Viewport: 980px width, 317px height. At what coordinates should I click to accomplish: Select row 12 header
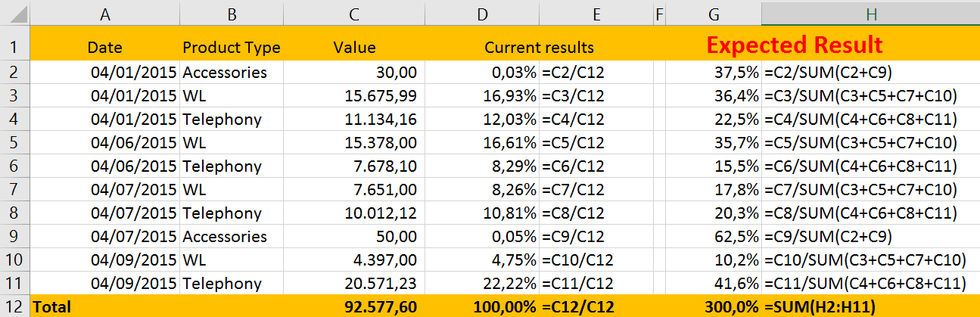(x=14, y=306)
